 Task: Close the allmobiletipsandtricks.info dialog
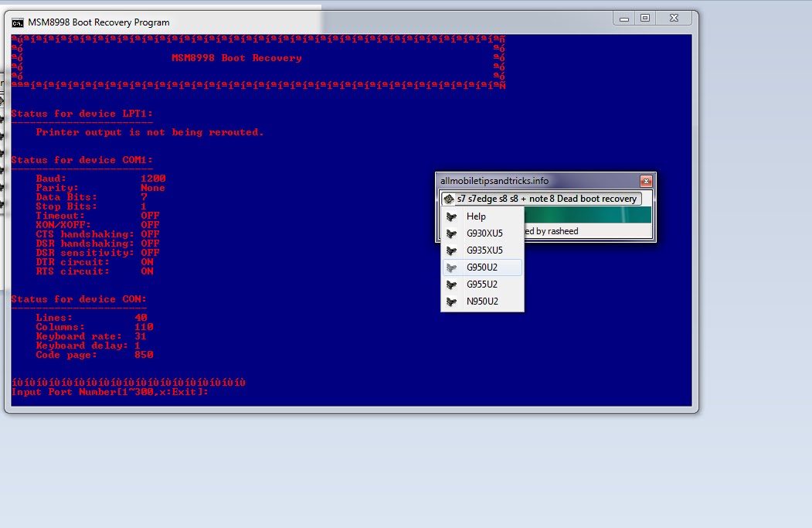pyautogui.click(x=646, y=181)
